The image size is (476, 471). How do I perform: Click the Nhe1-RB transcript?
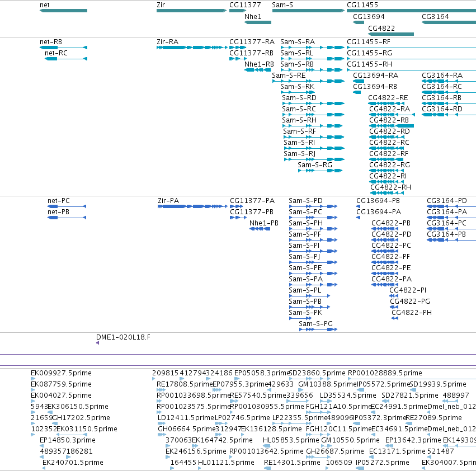(258, 70)
